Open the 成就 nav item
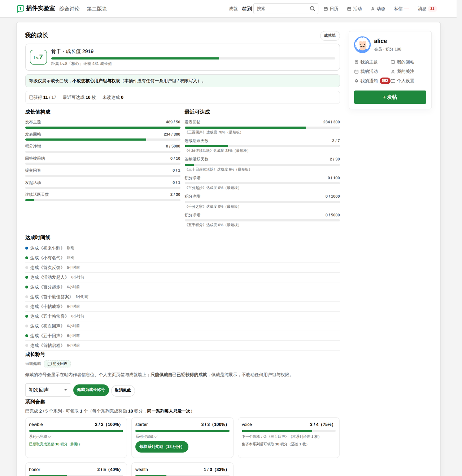Screen dimensions: 462x476 tap(233, 9)
